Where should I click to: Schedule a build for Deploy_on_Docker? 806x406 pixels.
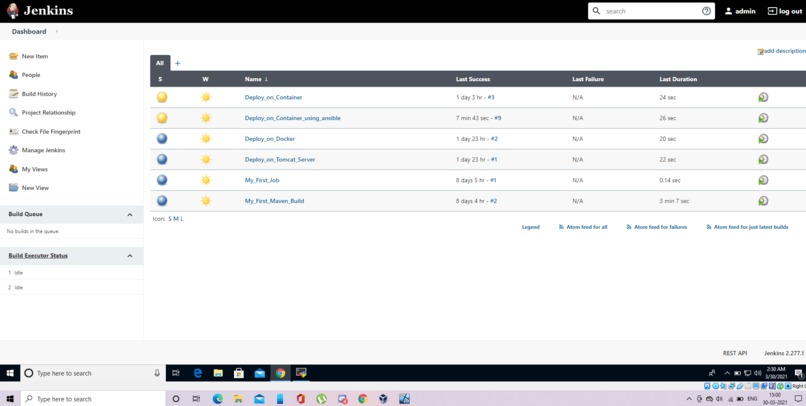pos(763,139)
